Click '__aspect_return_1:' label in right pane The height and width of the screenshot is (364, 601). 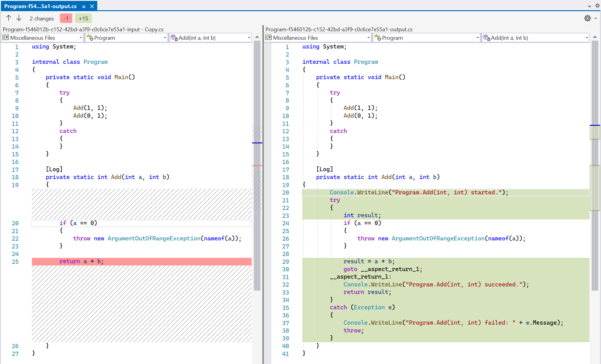point(360,277)
